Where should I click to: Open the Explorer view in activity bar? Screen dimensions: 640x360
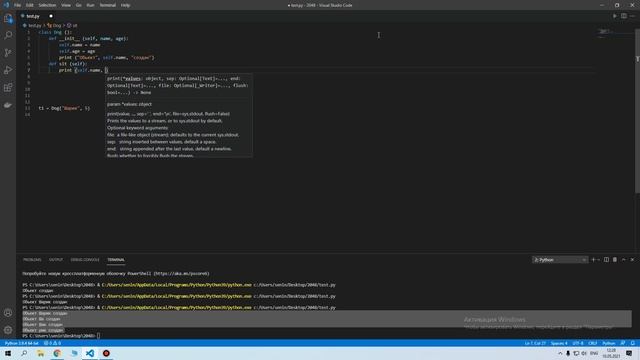pos(8,18)
